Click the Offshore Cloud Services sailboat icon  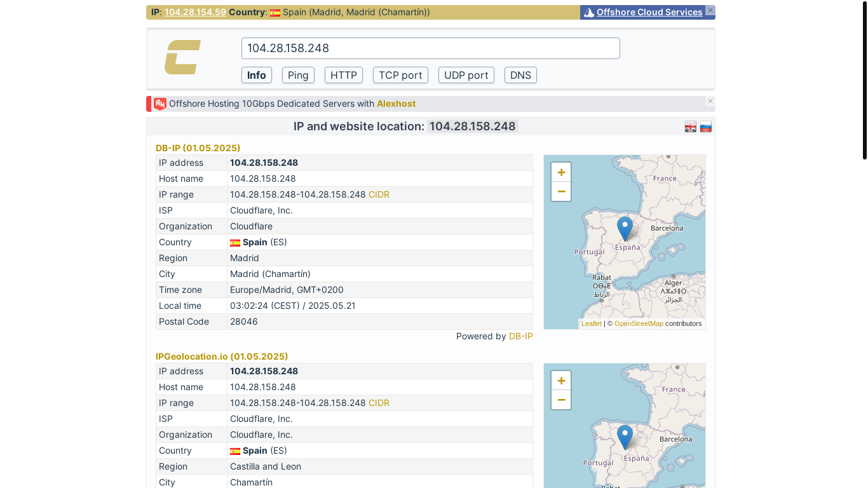tap(589, 12)
